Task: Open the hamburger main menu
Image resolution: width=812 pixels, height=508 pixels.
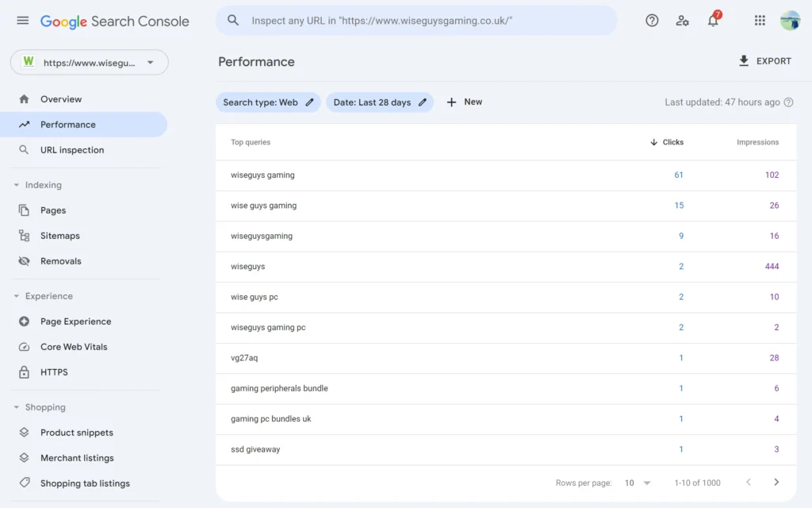Action: [x=22, y=21]
